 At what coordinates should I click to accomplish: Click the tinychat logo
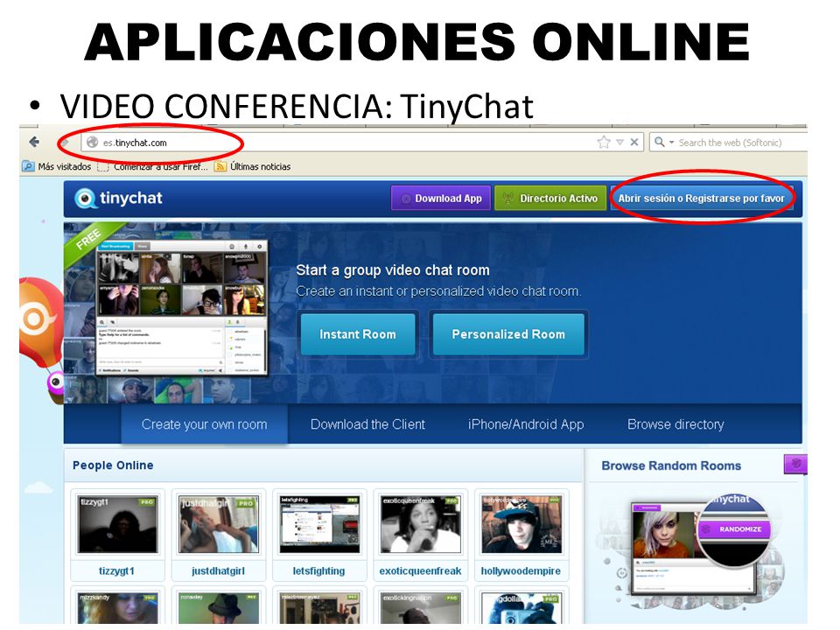tap(118, 199)
